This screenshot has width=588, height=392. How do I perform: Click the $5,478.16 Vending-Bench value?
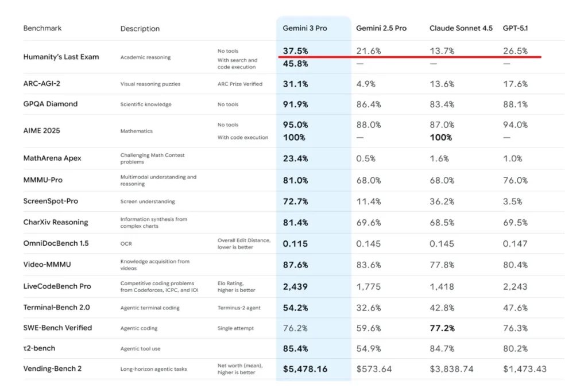pos(305,369)
